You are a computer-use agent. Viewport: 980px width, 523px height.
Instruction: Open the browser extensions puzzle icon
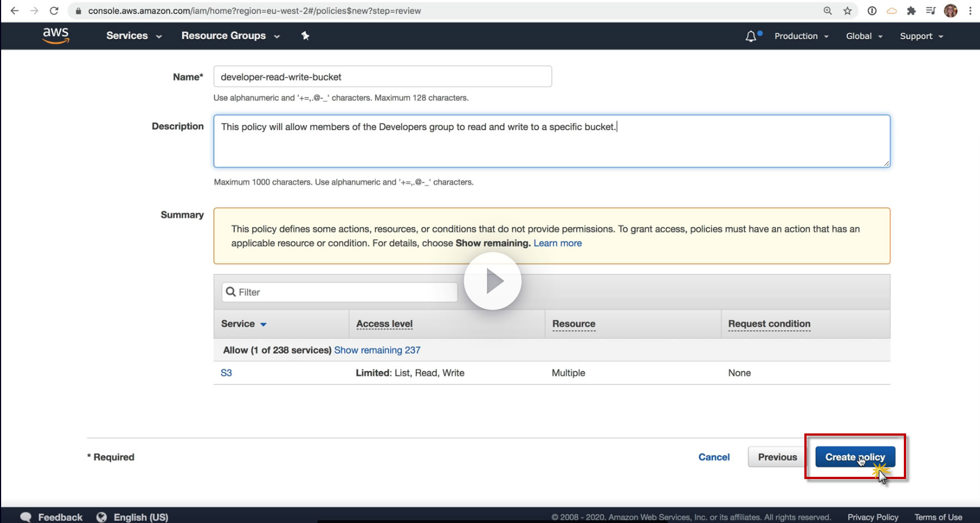click(911, 11)
